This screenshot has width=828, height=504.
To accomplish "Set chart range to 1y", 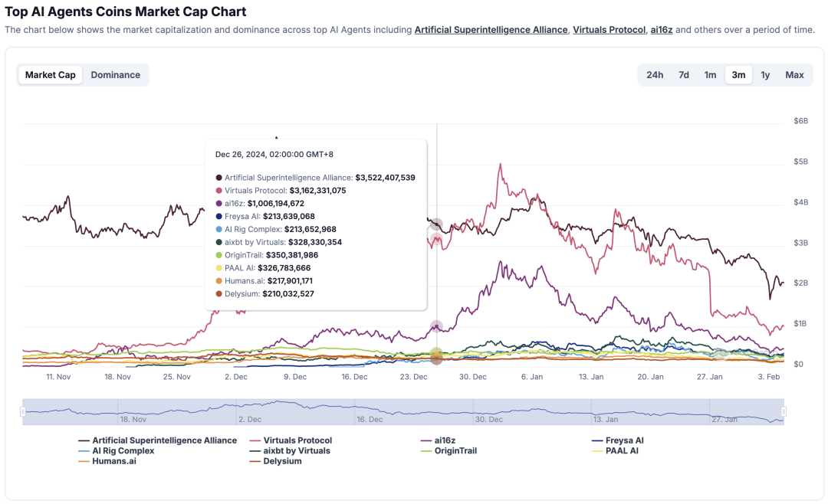I will tap(765, 75).
